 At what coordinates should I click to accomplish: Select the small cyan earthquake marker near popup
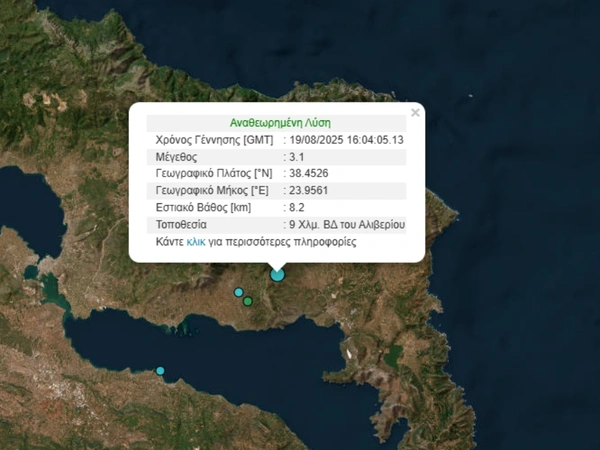coord(239,293)
